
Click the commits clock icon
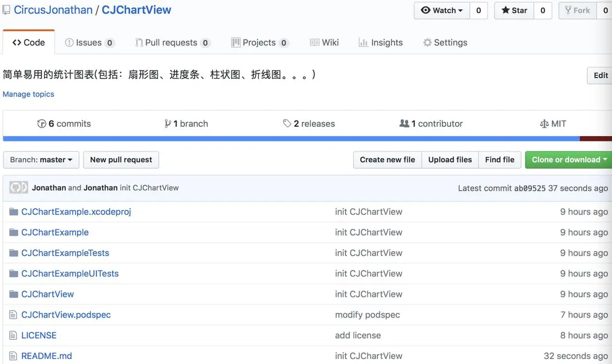[42, 124]
